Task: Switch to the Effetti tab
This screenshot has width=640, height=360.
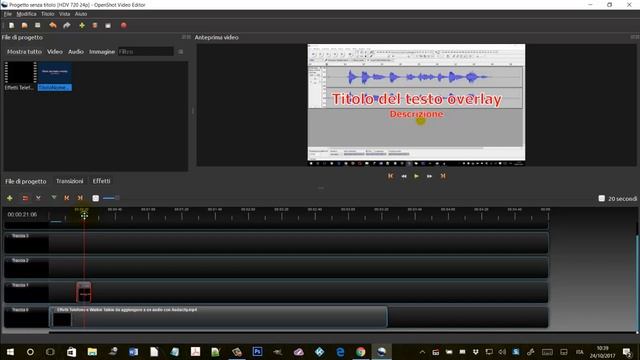Action: [x=101, y=181]
